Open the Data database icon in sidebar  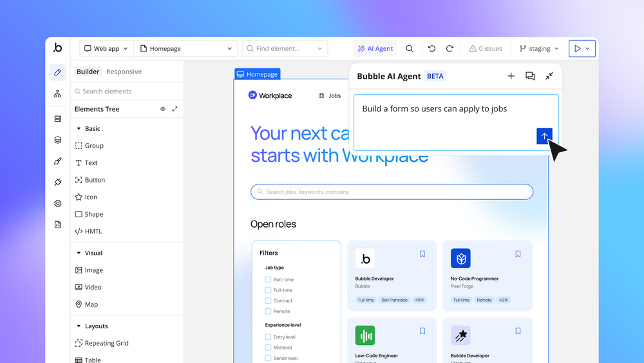point(57,140)
